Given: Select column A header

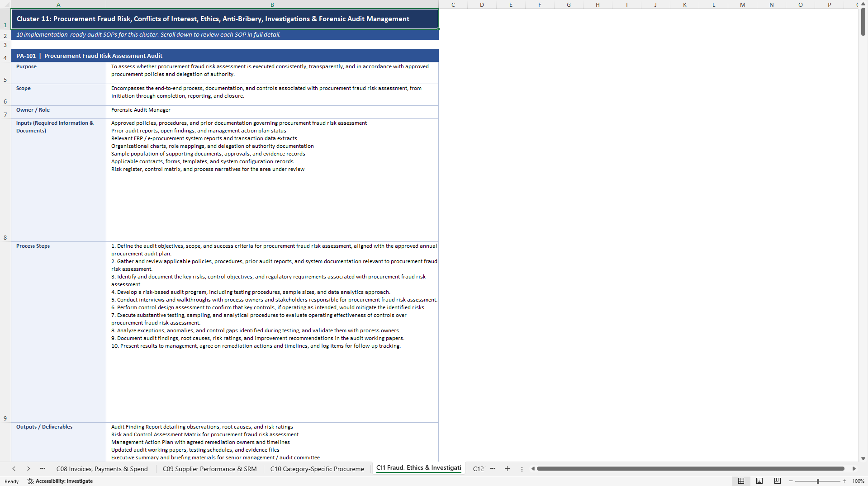Looking at the screenshot, I should click(58, 5).
